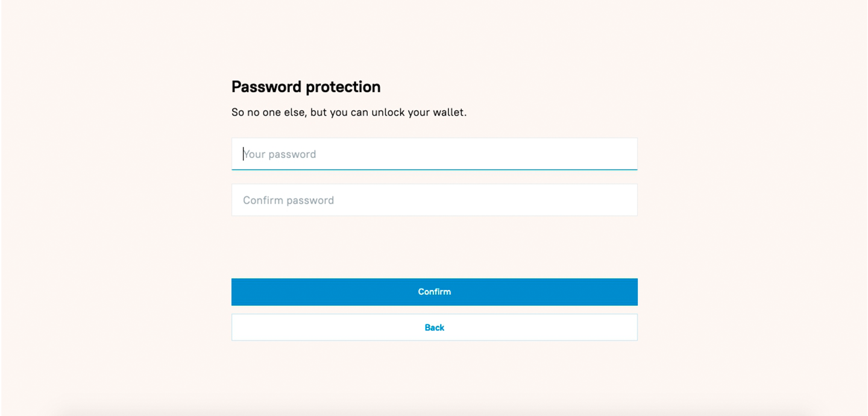Image resolution: width=868 pixels, height=416 pixels.
Task: Submit the password form with Confirm
Action: click(x=434, y=292)
